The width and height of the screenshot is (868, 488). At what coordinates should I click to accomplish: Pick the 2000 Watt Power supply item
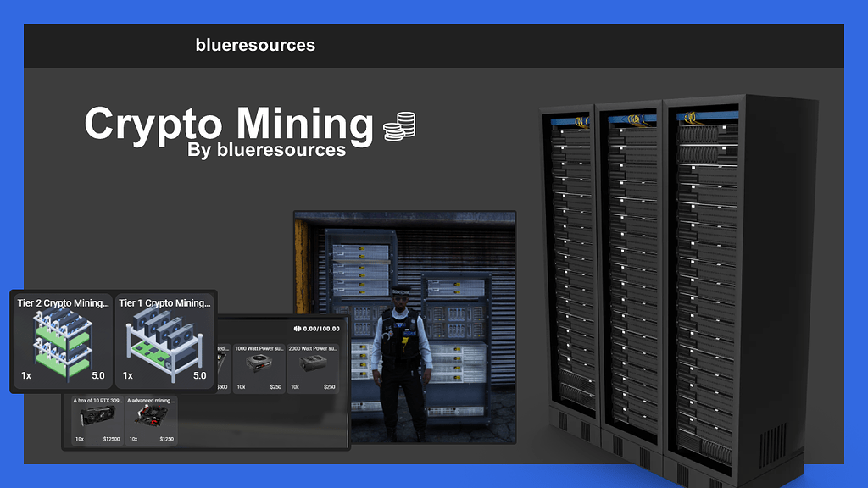pos(313,368)
